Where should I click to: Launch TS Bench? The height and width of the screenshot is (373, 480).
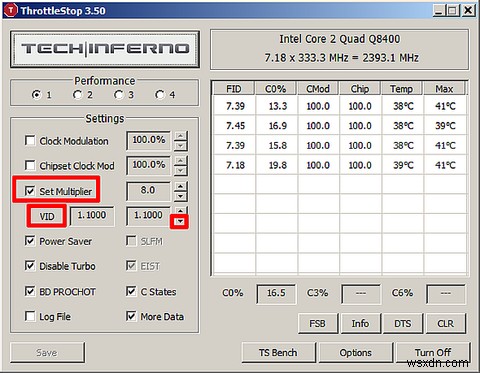(x=278, y=352)
